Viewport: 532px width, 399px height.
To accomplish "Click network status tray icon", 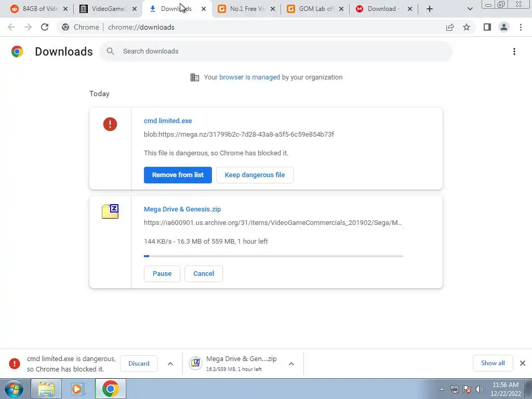I will 454,389.
